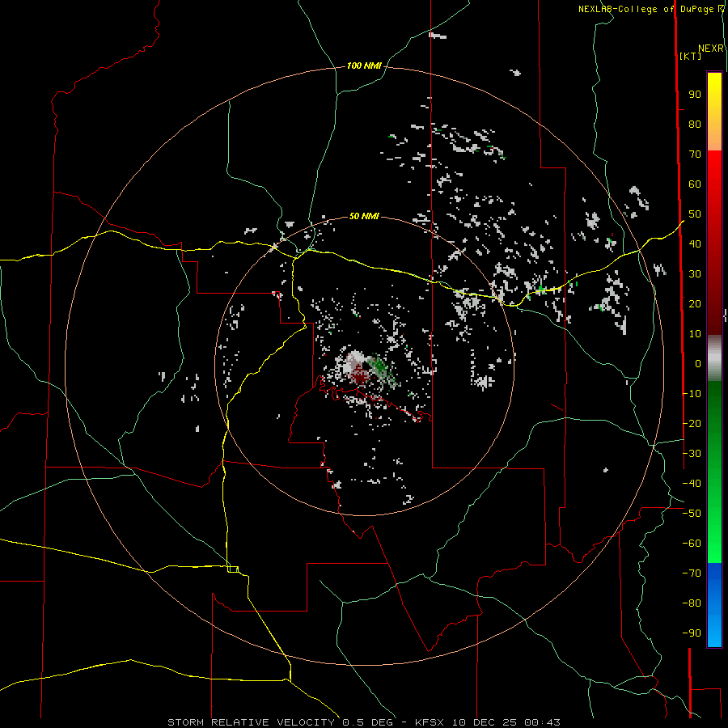728x728 pixels.
Task: Select the -20 value on velocity scale
Action: tap(692, 423)
